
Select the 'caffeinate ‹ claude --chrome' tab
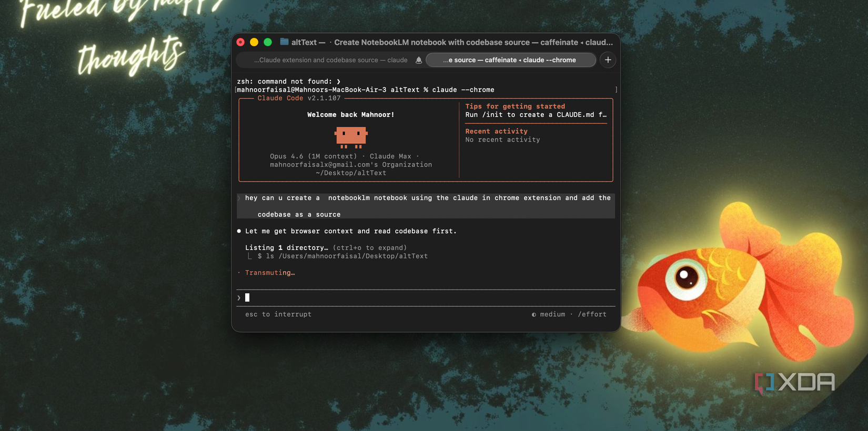tap(510, 60)
